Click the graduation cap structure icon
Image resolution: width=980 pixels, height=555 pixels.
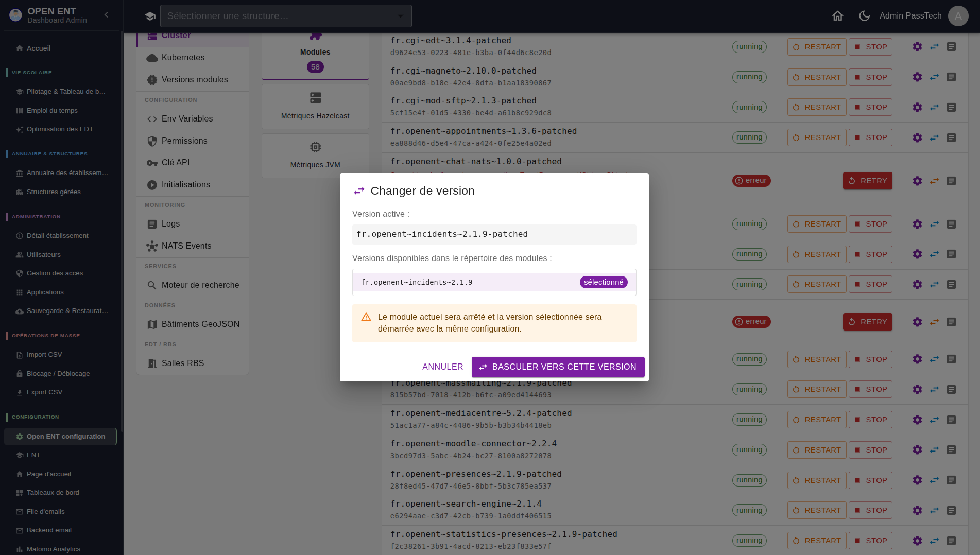coord(150,16)
